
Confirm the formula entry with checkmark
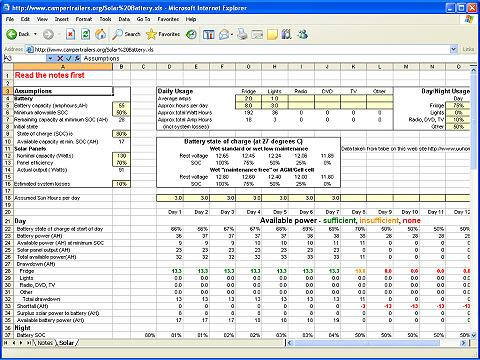69,58
